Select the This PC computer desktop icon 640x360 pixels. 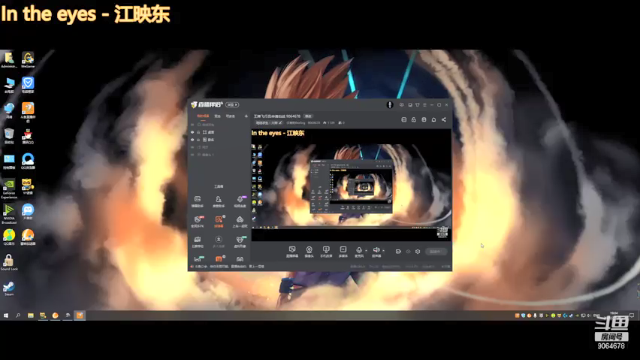(9, 85)
